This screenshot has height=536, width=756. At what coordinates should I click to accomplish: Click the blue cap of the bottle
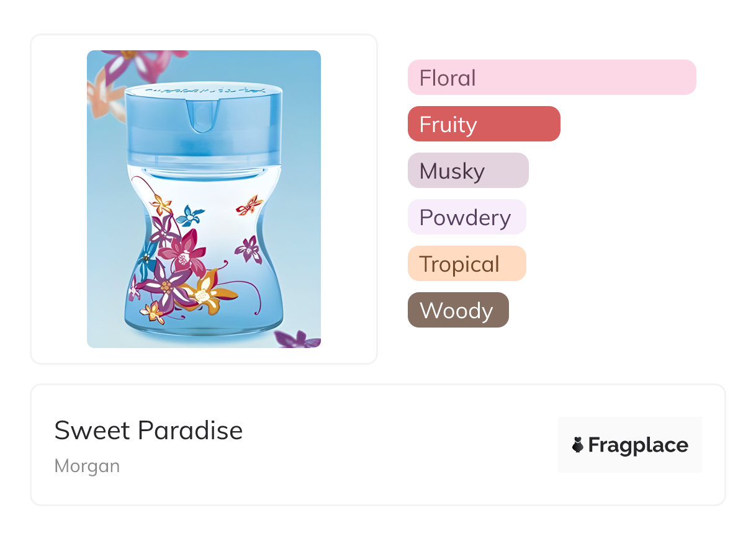point(204,124)
